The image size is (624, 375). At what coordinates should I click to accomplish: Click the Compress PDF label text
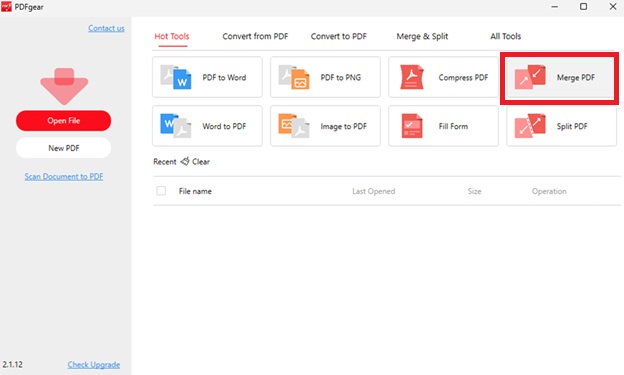click(463, 78)
